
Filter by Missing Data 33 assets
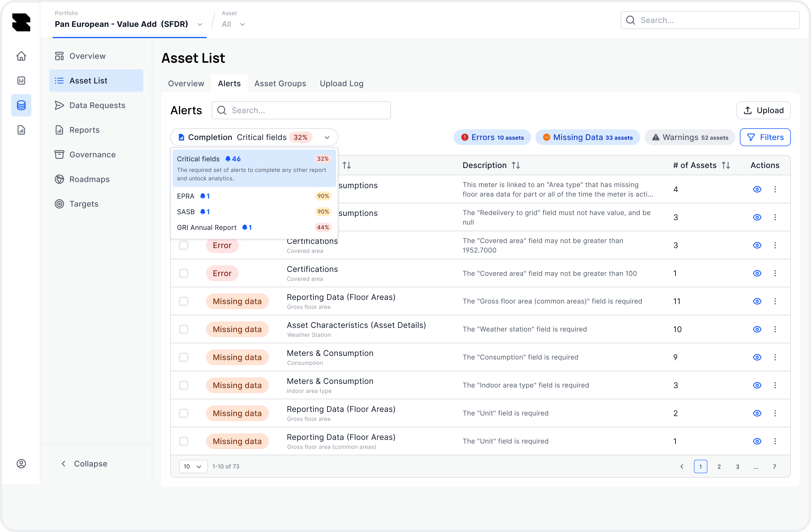pos(588,137)
